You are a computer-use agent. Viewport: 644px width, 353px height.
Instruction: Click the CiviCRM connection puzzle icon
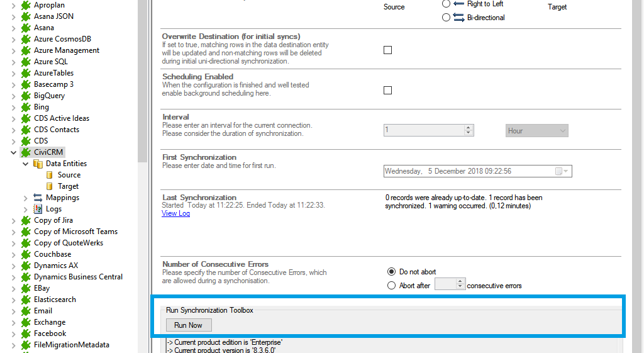pyautogui.click(x=26, y=152)
